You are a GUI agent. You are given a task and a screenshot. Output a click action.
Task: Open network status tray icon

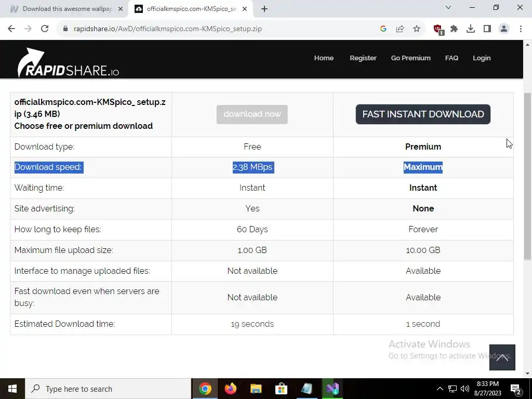(x=453, y=389)
